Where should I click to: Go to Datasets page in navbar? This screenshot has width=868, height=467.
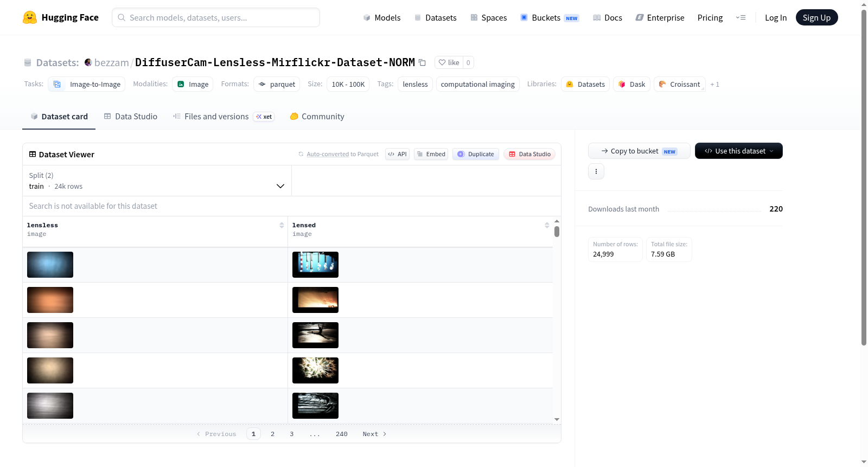pos(435,17)
